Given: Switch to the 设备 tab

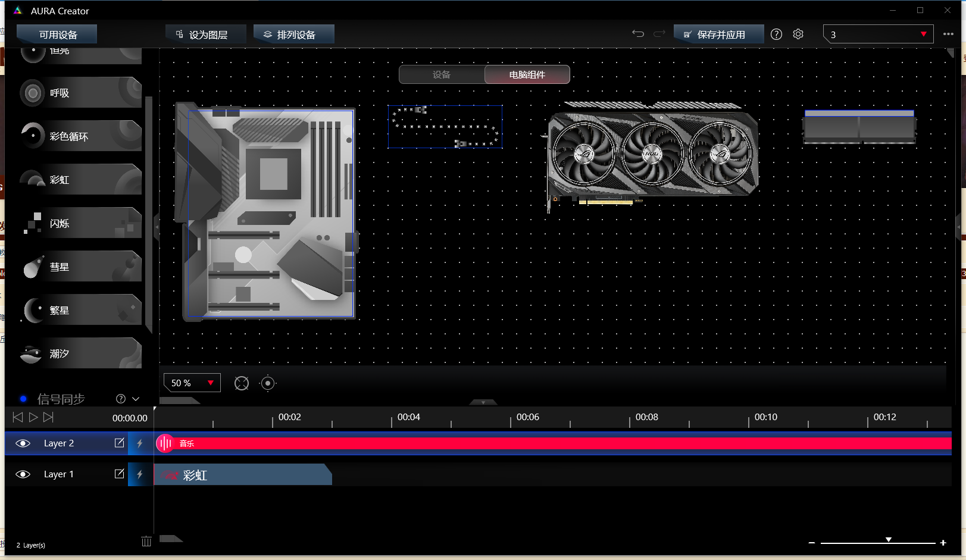Looking at the screenshot, I should coord(442,74).
